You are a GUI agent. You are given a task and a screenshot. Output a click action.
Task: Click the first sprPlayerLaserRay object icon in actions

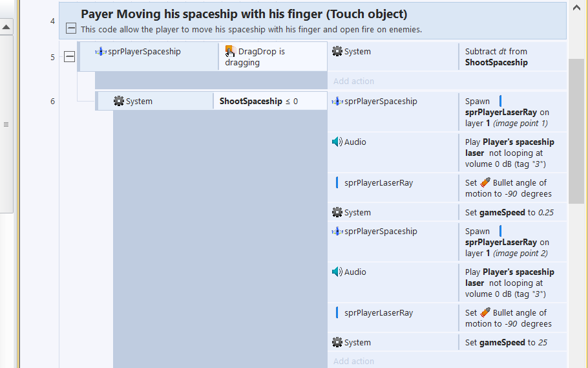point(337,182)
